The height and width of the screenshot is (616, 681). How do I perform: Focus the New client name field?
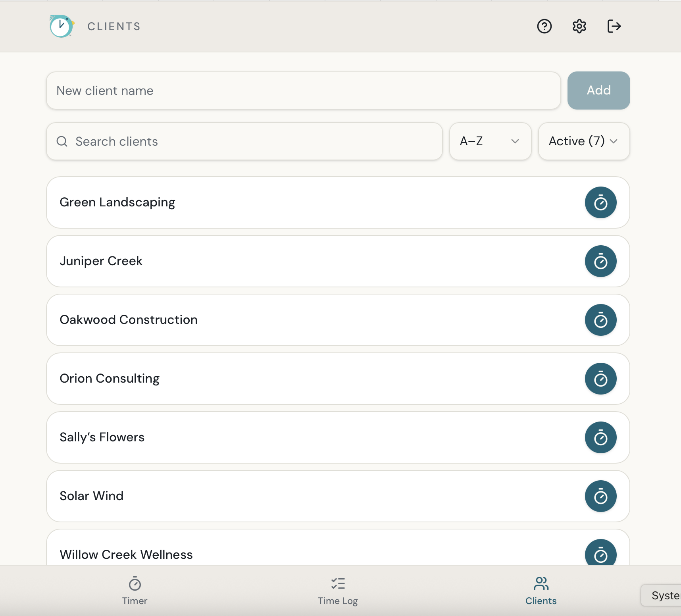[x=304, y=90]
